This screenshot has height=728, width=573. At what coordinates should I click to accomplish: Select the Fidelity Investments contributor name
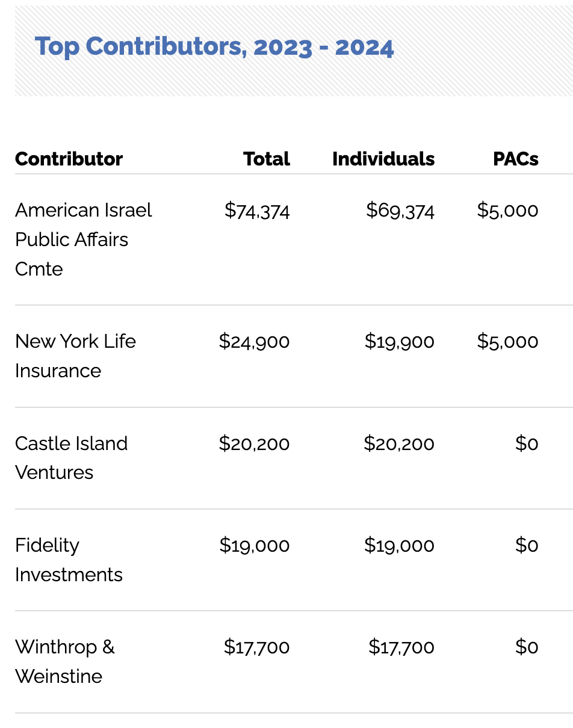(69, 560)
